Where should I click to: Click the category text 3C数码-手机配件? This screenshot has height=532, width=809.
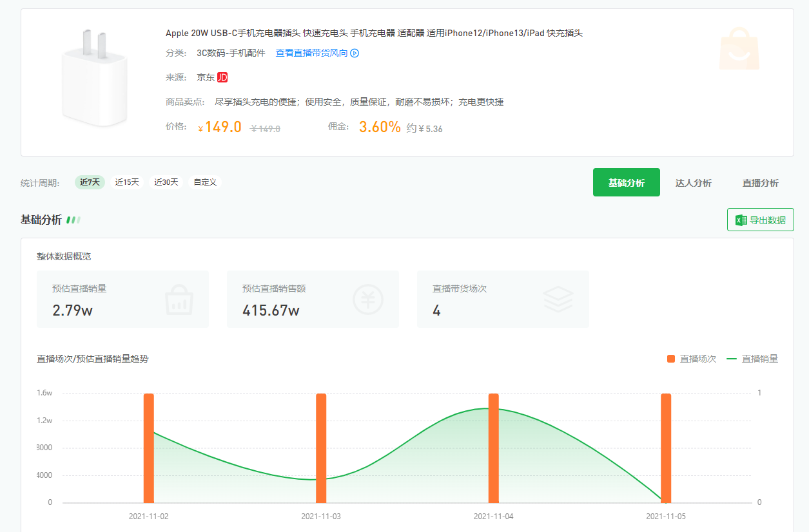pyautogui.click(x=231, y=53)
